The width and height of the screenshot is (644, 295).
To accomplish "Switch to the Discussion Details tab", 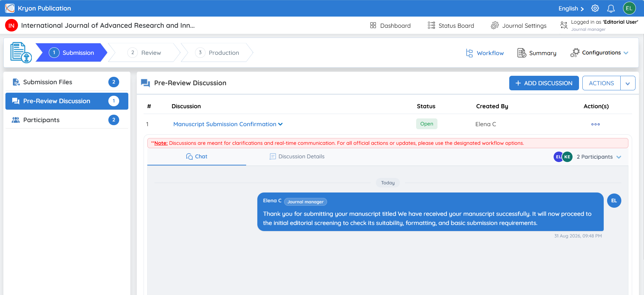I will tap(297, 157).
